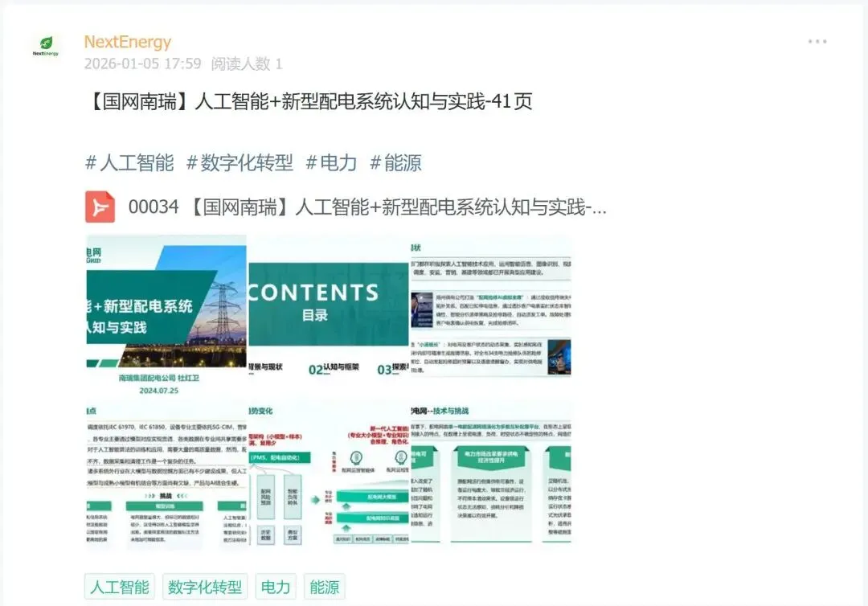Image resolution: width=868 pixels, height=606 pixels.
Task: Open the CONTENTS 目录 slide thumbnail
Action: pyautogui.click(x=329, y=315)
